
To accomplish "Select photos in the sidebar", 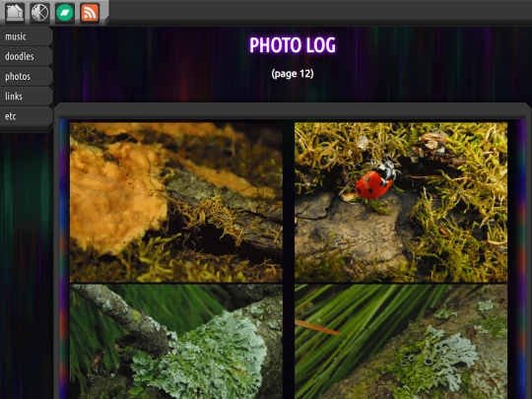I will click(x=27, y=76).
